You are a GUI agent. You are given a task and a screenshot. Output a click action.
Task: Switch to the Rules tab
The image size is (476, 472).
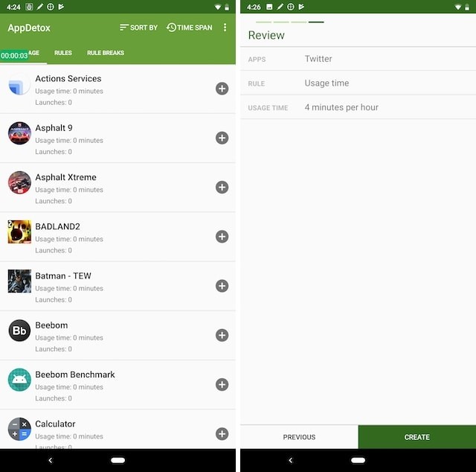click(x=62, y=53)
